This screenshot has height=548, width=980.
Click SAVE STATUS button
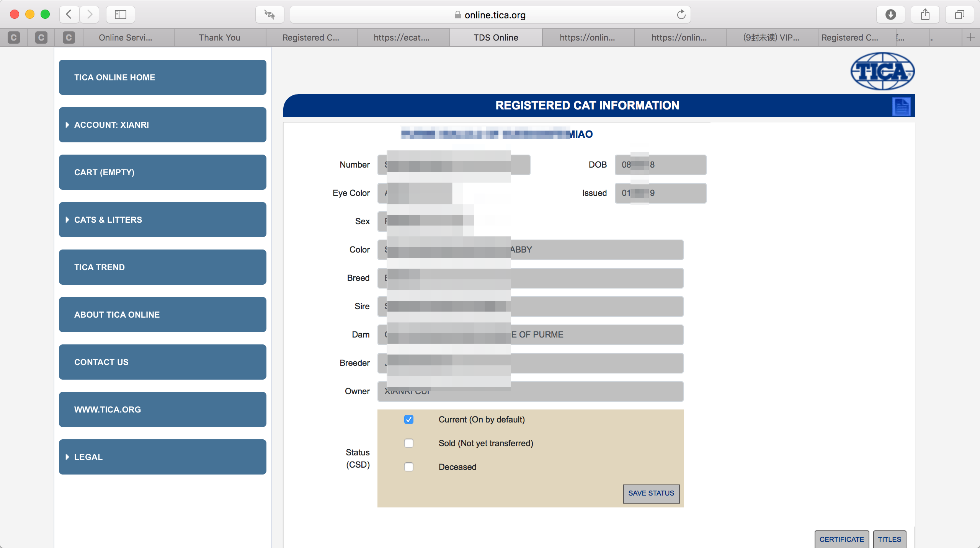point(651,493)
